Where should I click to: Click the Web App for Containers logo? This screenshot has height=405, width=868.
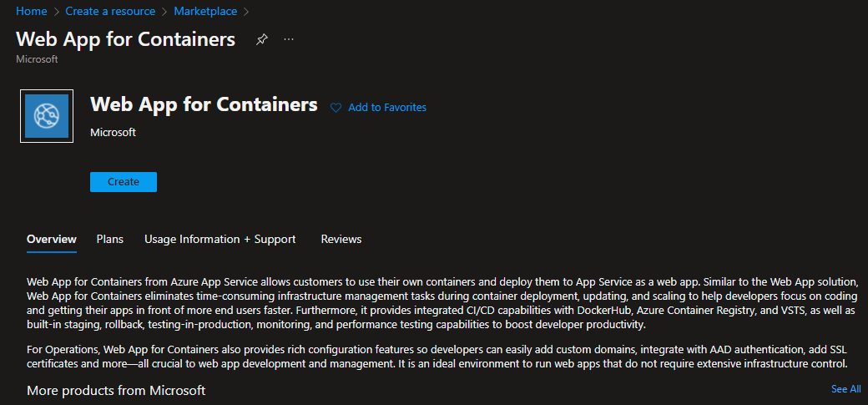click(47, 116)
